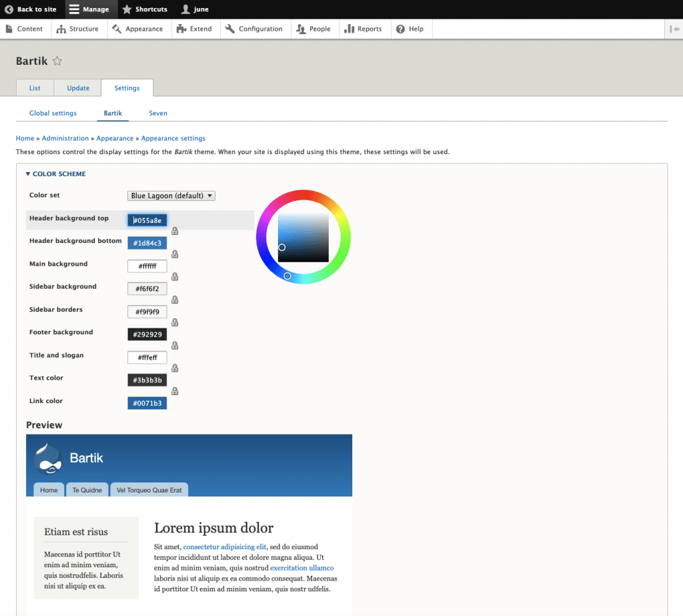Toggle lock between Sidebar borders and Footer background

tap(175, 322)
